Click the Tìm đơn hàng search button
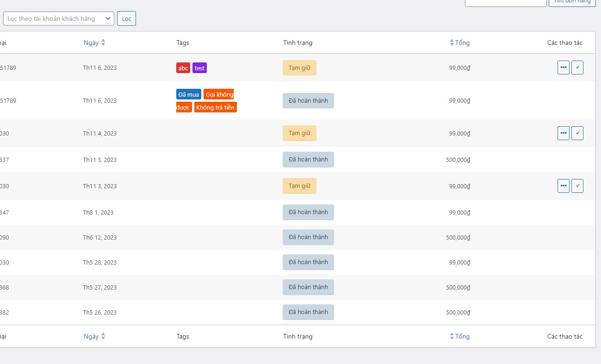Viewport: 601px width, 364px height. click(572, 2)
